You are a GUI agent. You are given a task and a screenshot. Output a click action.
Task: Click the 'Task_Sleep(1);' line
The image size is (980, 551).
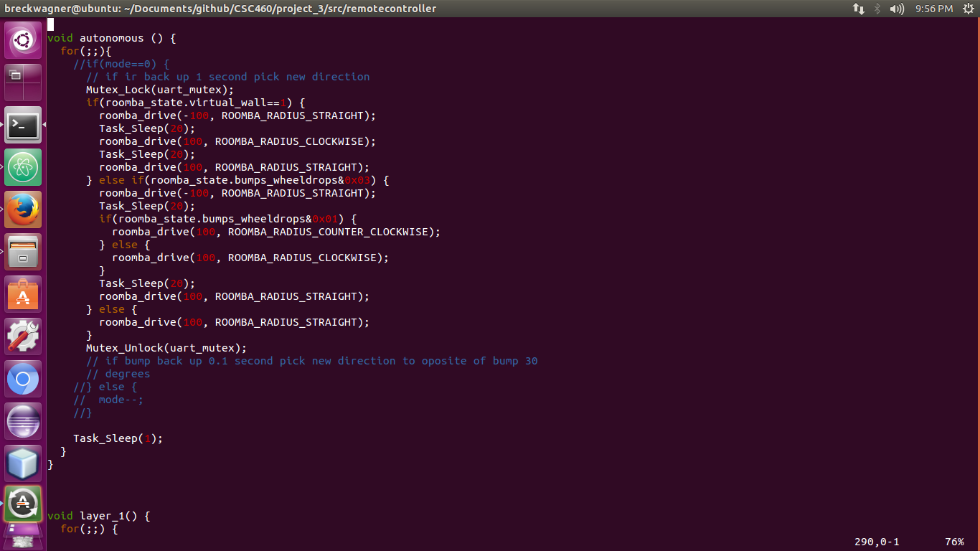click(118, 438)
